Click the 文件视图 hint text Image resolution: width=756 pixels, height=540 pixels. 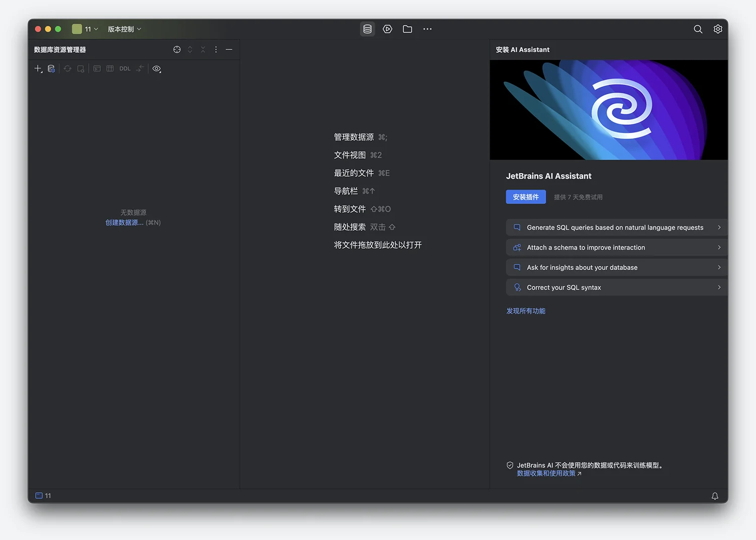pos(350,155)
